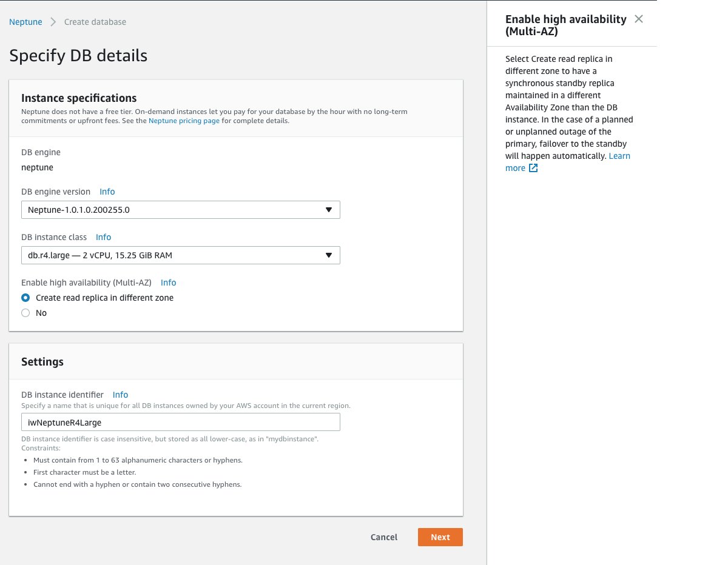Click the breadcrumb chevron separator
The height and width of the screenshot is (565, 728).
[x=53, y=22]
